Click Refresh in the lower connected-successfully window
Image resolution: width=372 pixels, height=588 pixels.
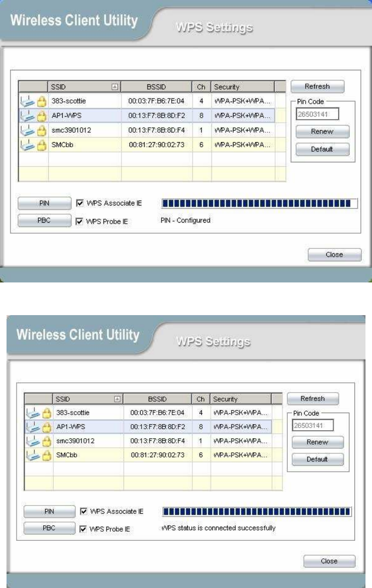point(313,399)
